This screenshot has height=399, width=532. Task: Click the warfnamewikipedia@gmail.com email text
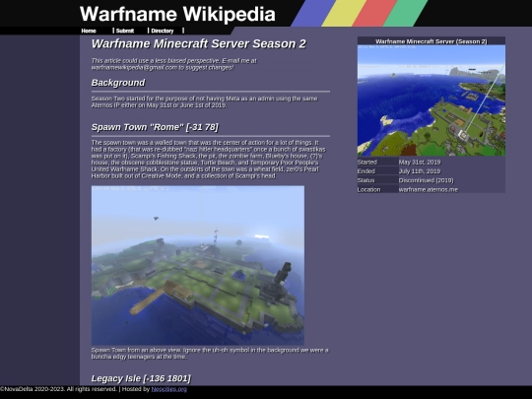pos(134,68)
